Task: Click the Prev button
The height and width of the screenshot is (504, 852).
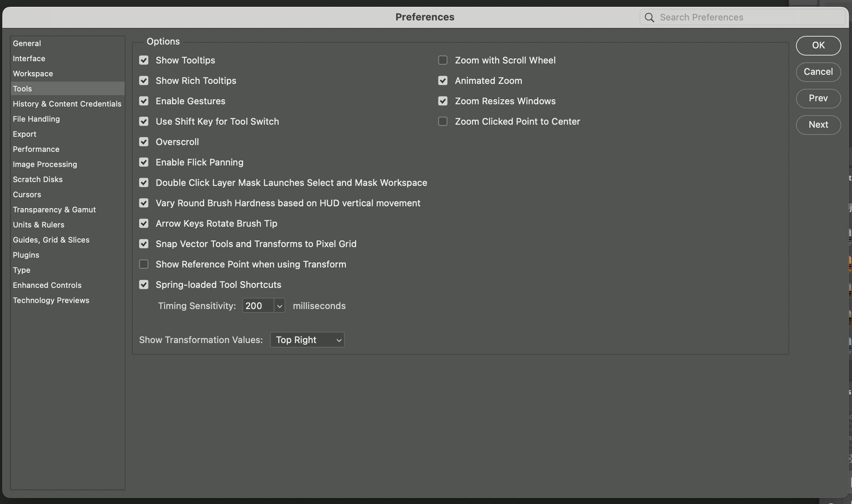Action: pos(818,98)
